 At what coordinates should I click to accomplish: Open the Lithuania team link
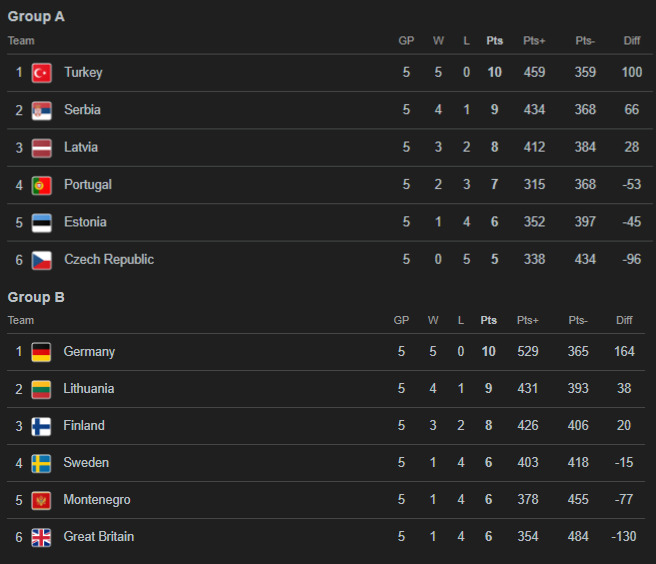tap(88, 389)
